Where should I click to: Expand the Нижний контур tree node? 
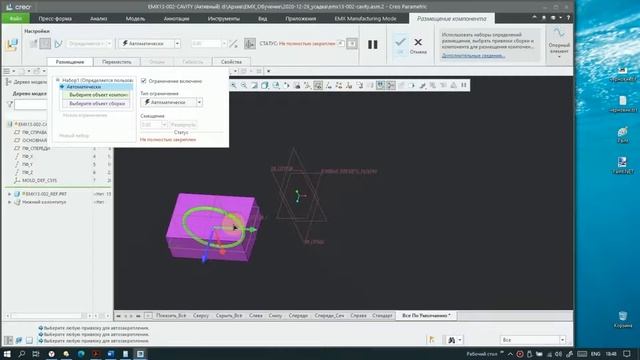[9, 202]
